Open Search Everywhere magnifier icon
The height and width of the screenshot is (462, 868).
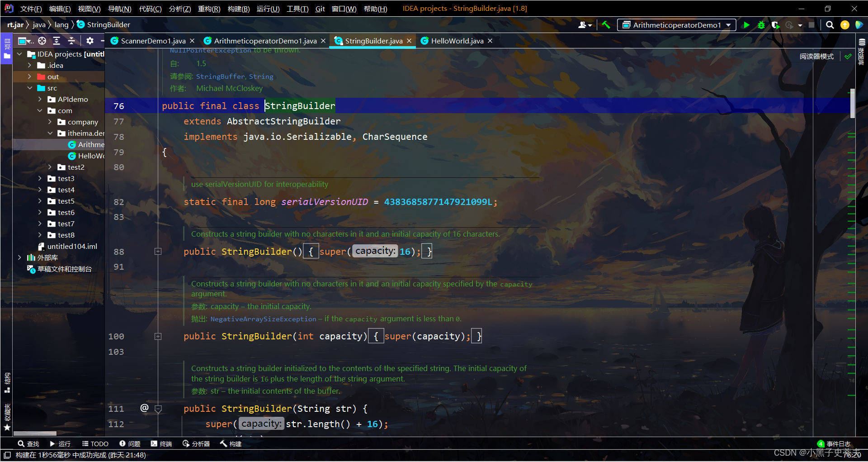pos(830,25)
